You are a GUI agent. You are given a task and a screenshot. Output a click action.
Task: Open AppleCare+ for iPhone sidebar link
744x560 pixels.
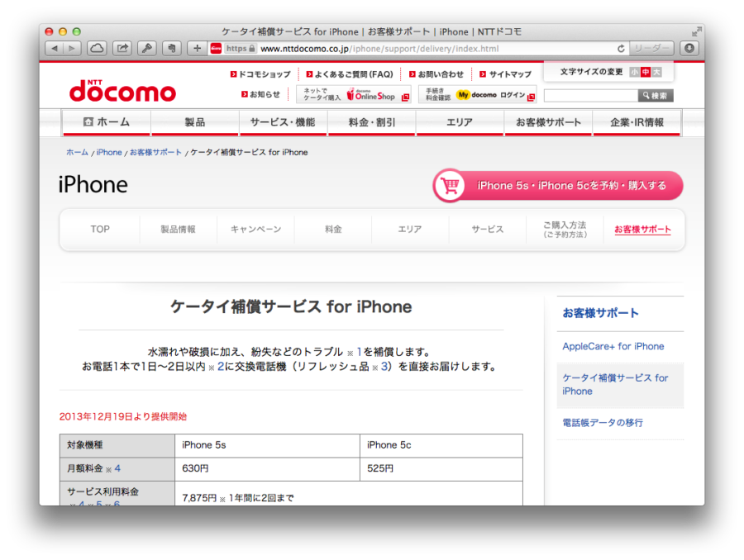point(613,346)
